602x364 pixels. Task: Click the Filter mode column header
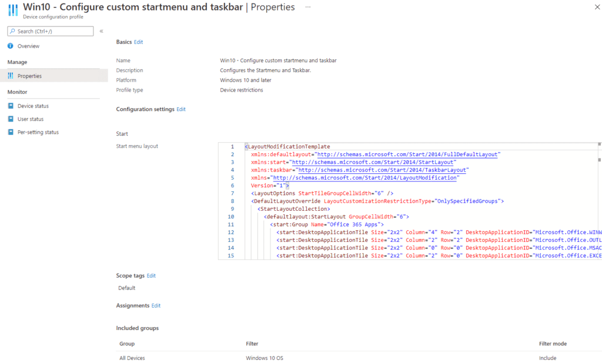pyautogui.click(x=553, y=343)
